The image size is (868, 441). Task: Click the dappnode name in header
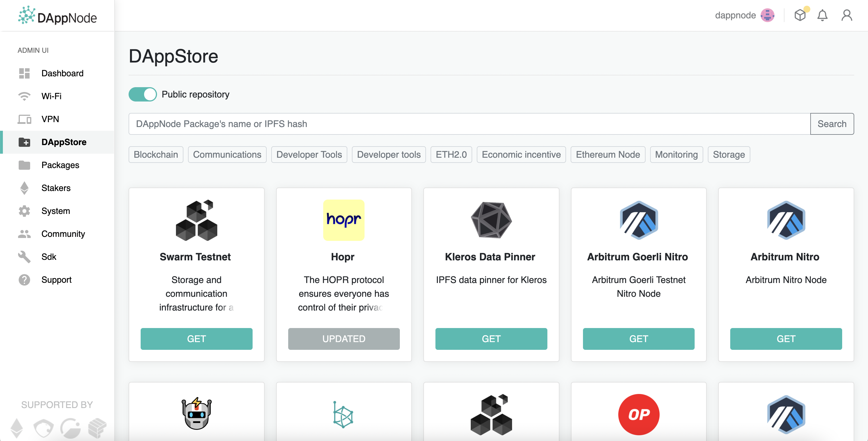735,15
